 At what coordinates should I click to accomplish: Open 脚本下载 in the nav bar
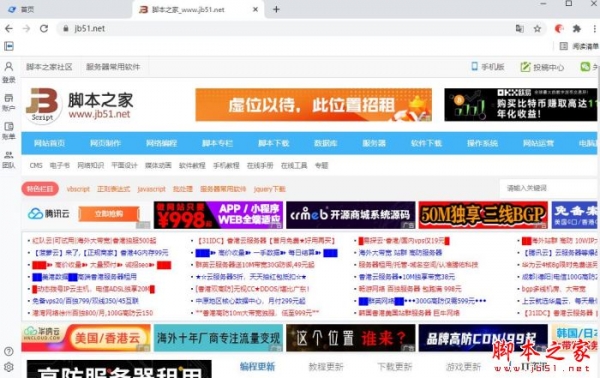tap(273, 143)
